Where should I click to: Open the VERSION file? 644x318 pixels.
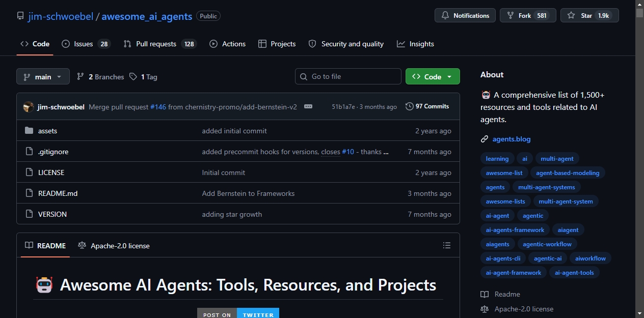52,214
